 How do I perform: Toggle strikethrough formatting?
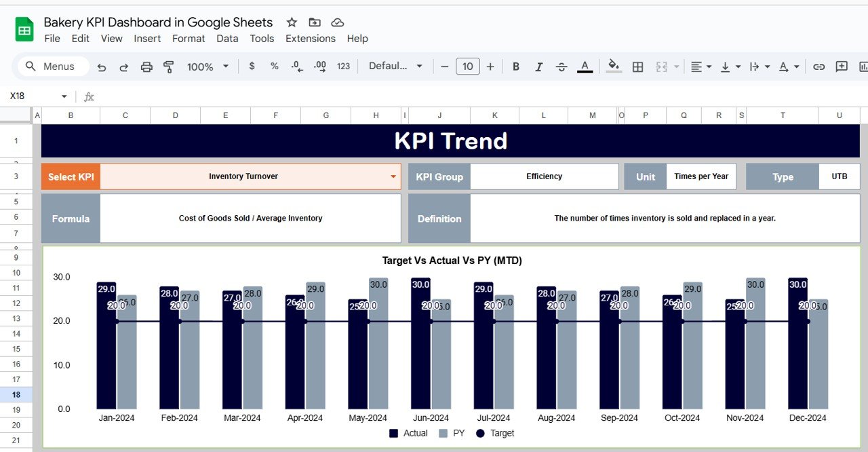(561, 67)
